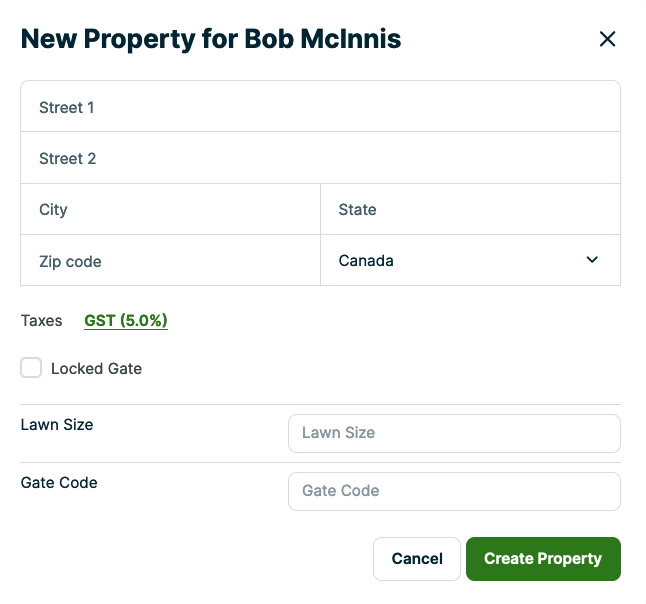
Task: Click the chevron arrow beside Canada
Action: (x=592, y=260)
